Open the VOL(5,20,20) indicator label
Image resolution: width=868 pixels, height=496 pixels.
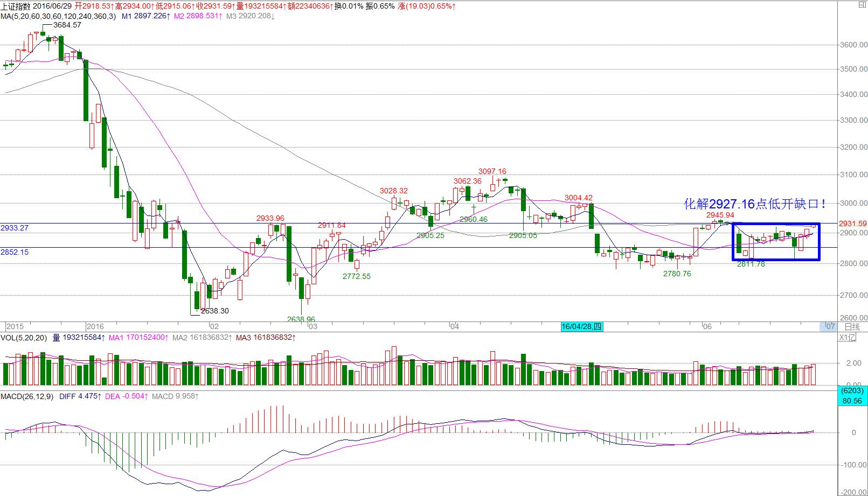[x=24, y=338]
